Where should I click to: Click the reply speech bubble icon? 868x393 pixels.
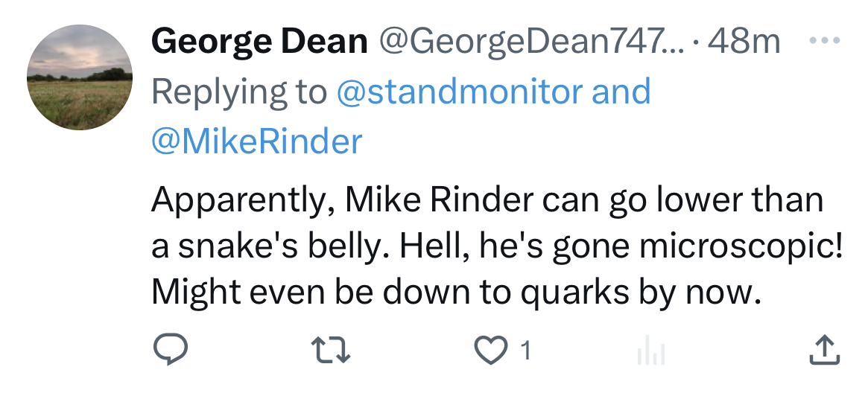point(169,350)
